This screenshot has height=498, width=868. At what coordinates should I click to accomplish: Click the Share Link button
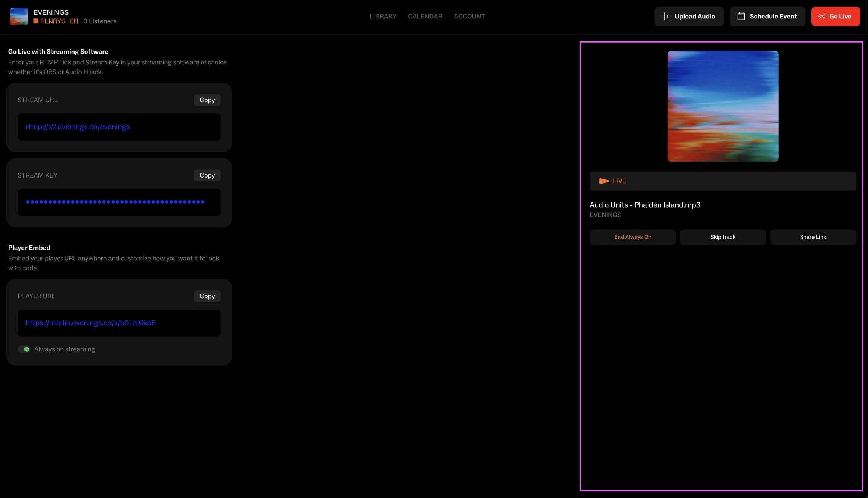(813, 237)
